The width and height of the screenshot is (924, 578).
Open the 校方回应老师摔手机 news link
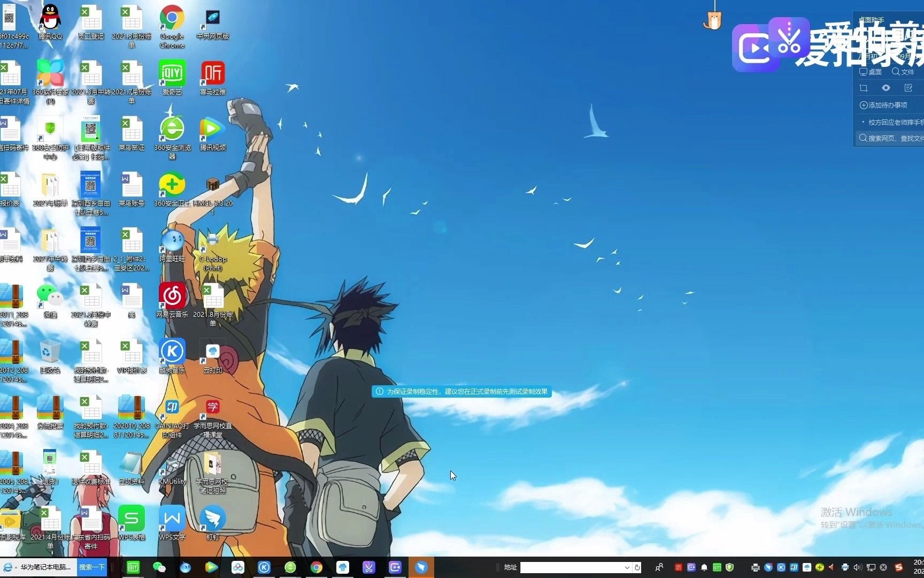(x=896, y=123)
